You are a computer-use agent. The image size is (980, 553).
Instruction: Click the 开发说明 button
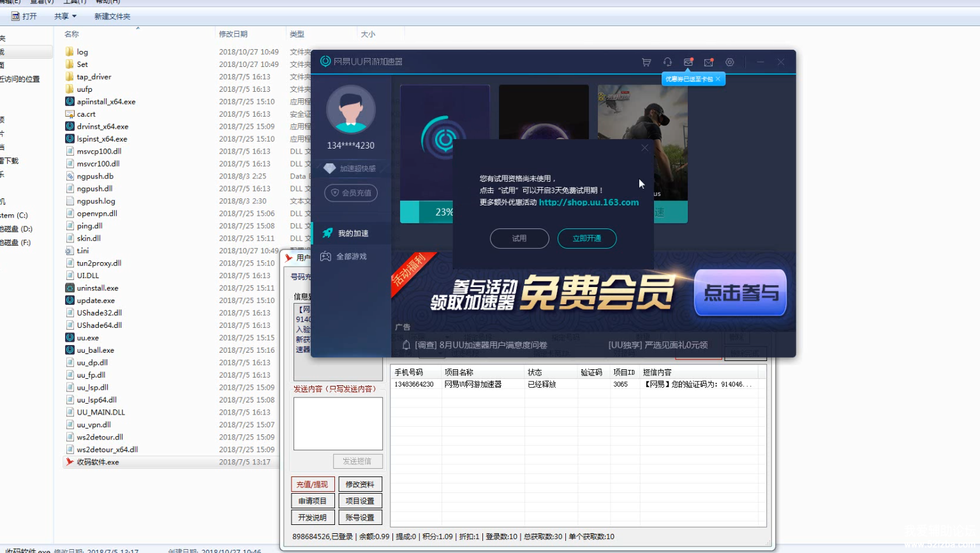point(313,518)
